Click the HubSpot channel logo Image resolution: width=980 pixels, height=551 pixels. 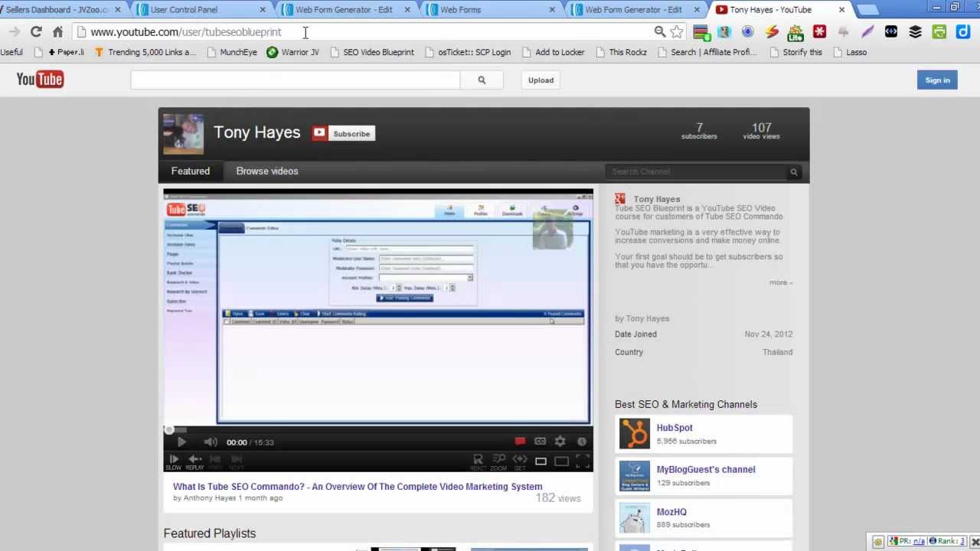tap(635, 434)
